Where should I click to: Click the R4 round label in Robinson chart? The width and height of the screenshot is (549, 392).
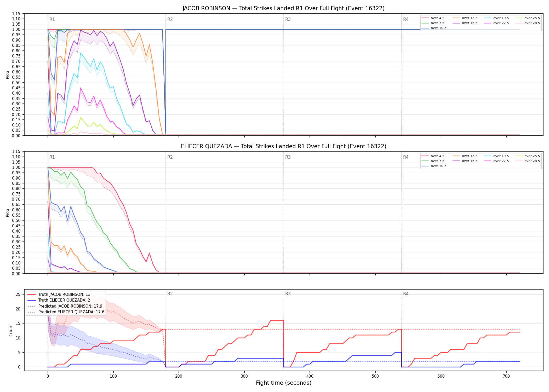(x=406, y=19)
